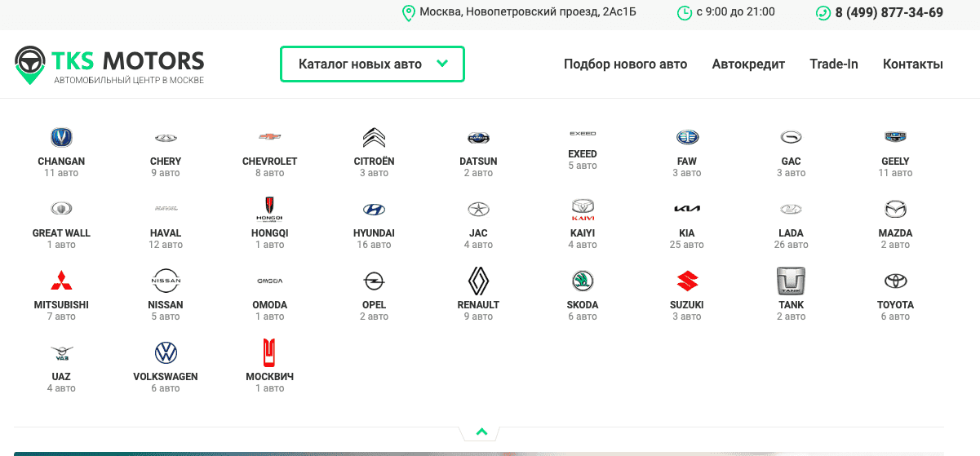The image size is (980, 456).
Task: Click the Toyota brand emblem
Action: click(x=895, y=281)
